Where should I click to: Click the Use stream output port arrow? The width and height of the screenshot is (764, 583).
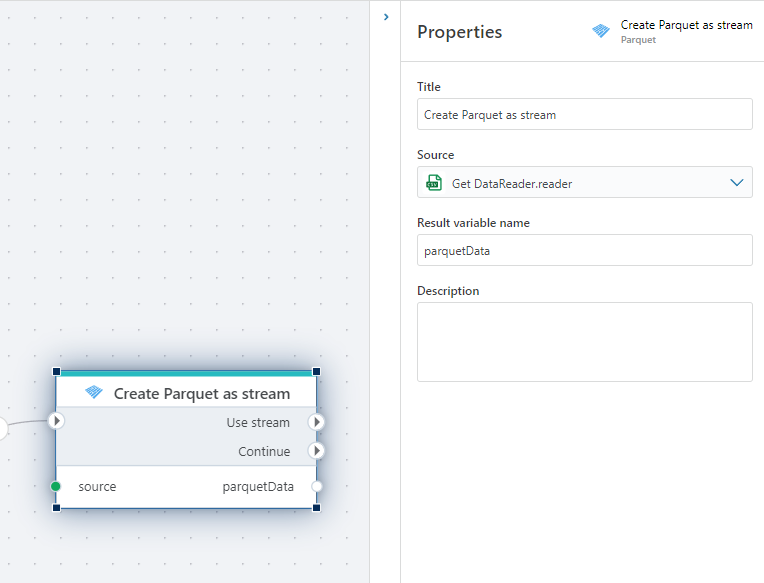(316, 422)
